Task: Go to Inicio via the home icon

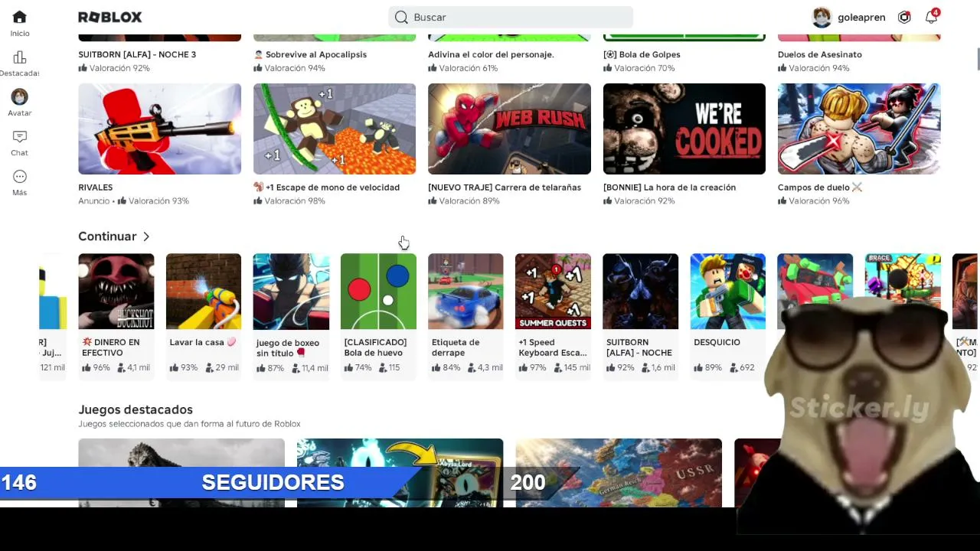Action: pos(20,17)
